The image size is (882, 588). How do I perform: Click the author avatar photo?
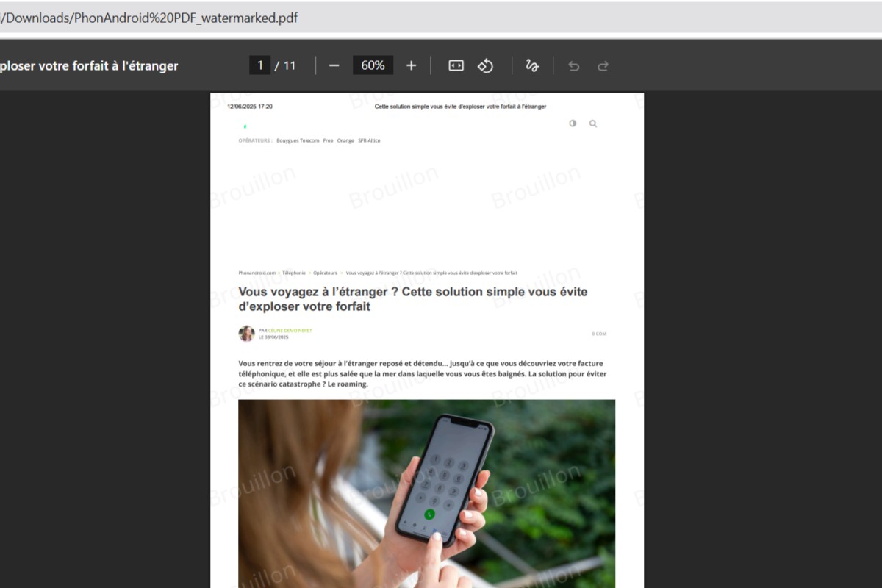[x=246, y=334]
